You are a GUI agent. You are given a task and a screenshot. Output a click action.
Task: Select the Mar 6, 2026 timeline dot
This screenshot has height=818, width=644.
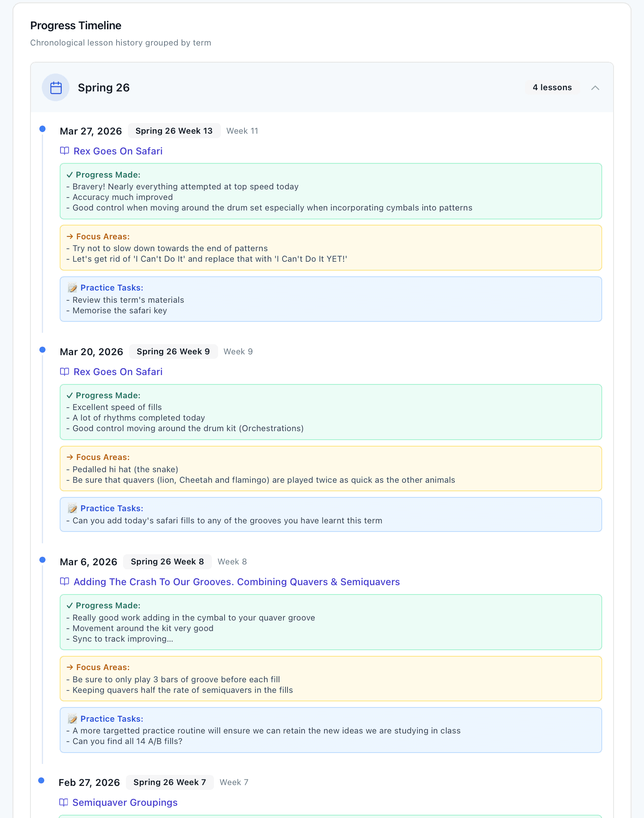click(x=42, y=560)
